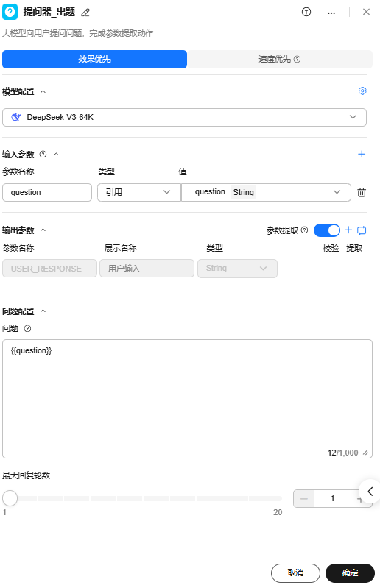Switch to the 速度优先 tab

pos(279,60)
